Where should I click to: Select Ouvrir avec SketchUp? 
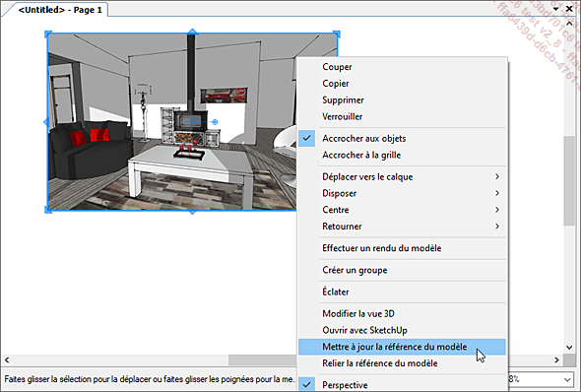[402, 330]
